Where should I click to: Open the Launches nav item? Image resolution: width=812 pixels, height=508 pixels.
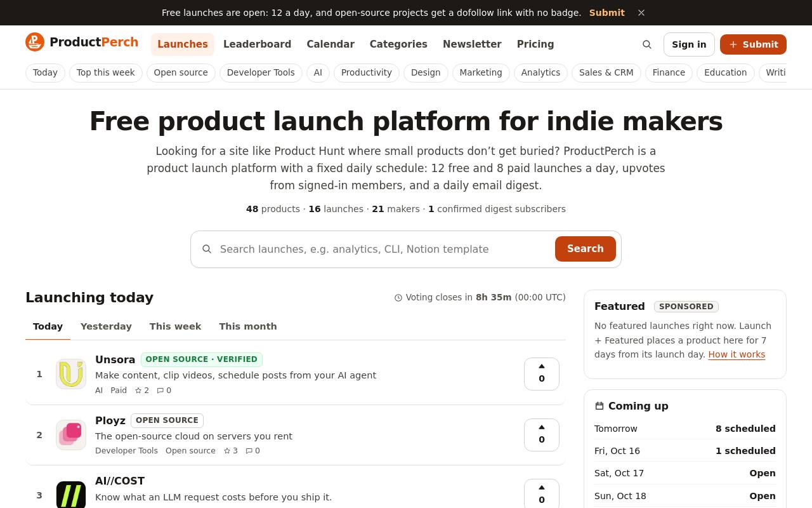[183, 44]
